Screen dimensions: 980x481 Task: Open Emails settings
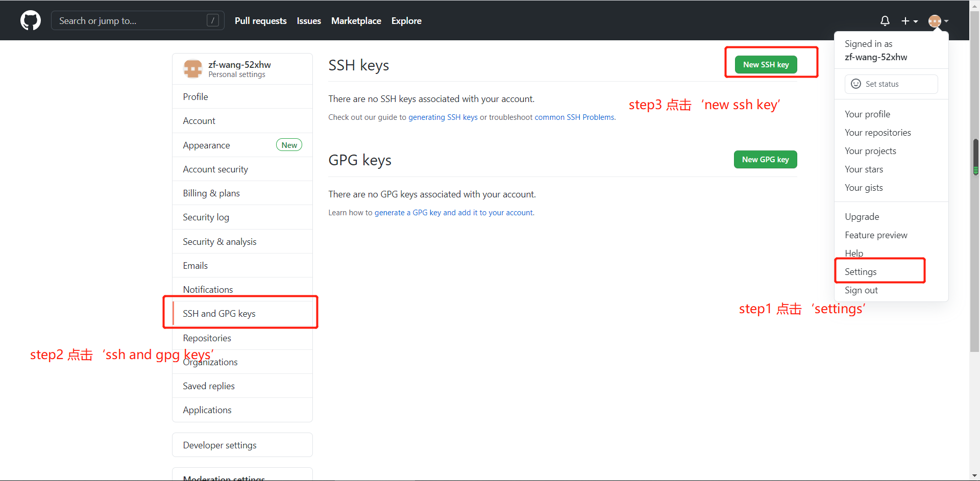(242, 266)
